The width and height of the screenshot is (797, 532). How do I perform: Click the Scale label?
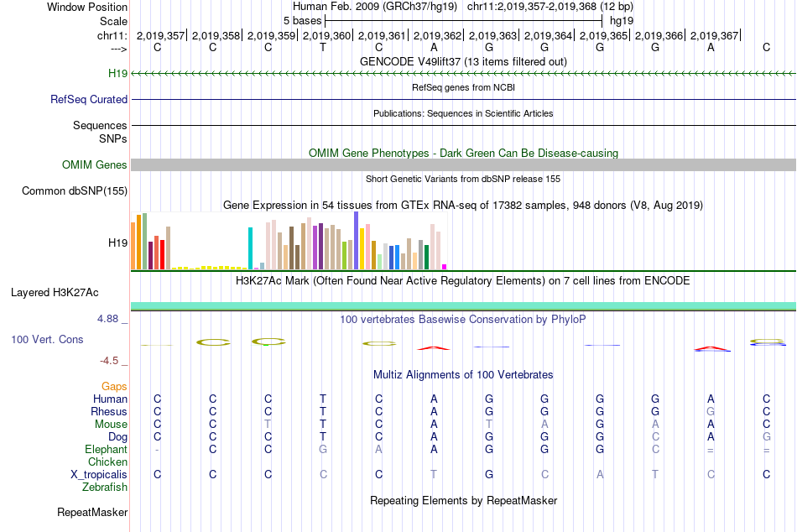tap(113, 21)
